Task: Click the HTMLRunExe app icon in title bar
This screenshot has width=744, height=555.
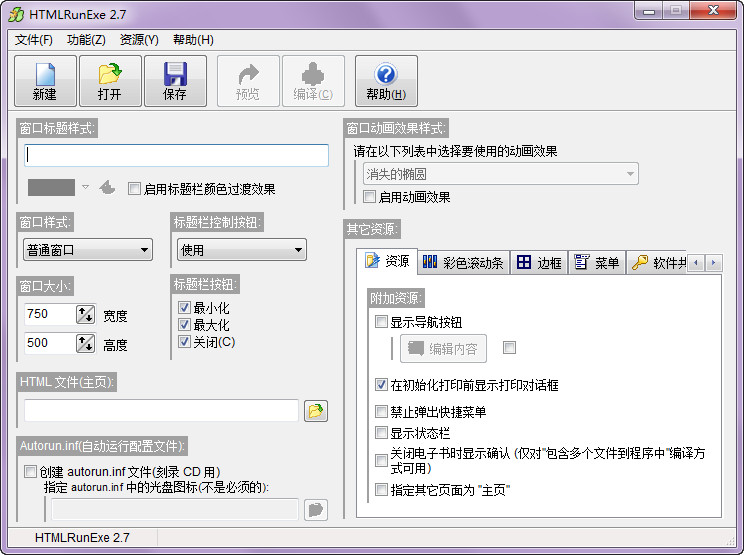Action: (x=16, y=14)
